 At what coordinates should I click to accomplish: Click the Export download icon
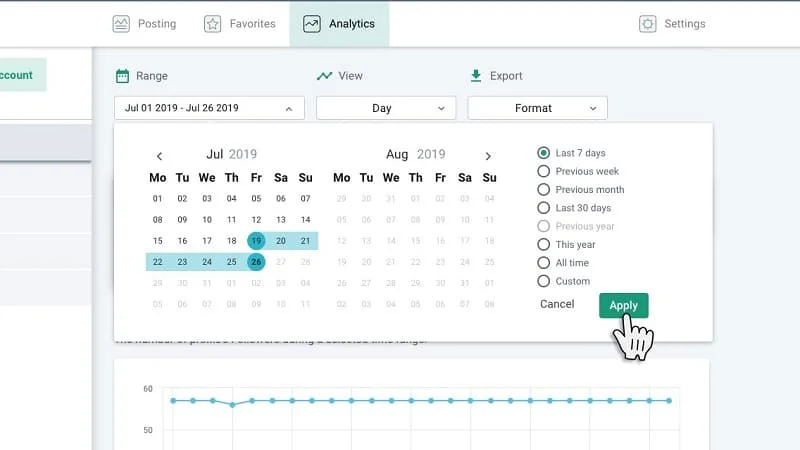(476, 76)
